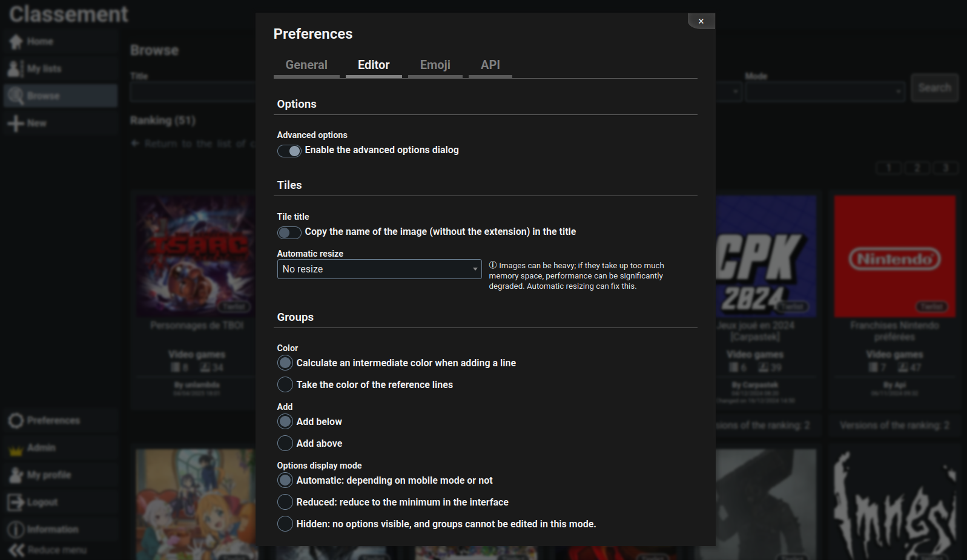Viewport: 967px width, 560px height.
Task: Click the Search button in Browse
Action: click(935, 88)
